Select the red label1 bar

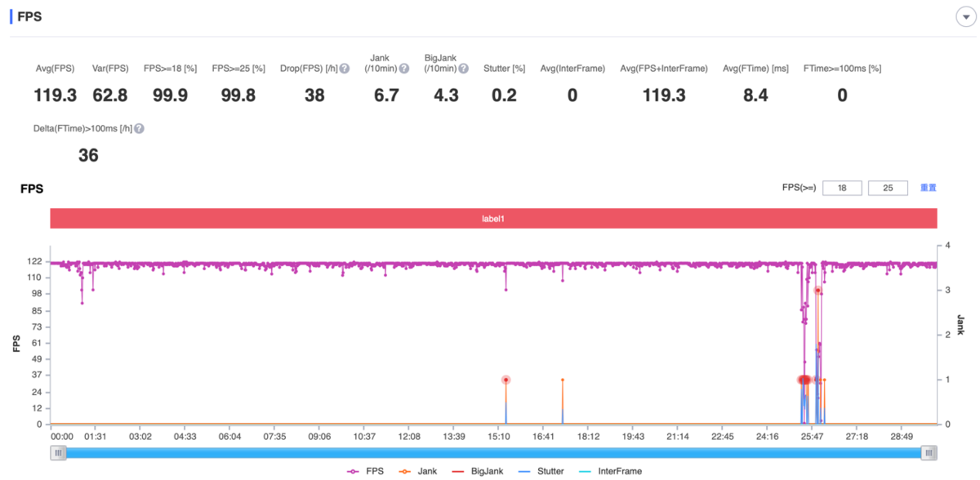[493, 219]
